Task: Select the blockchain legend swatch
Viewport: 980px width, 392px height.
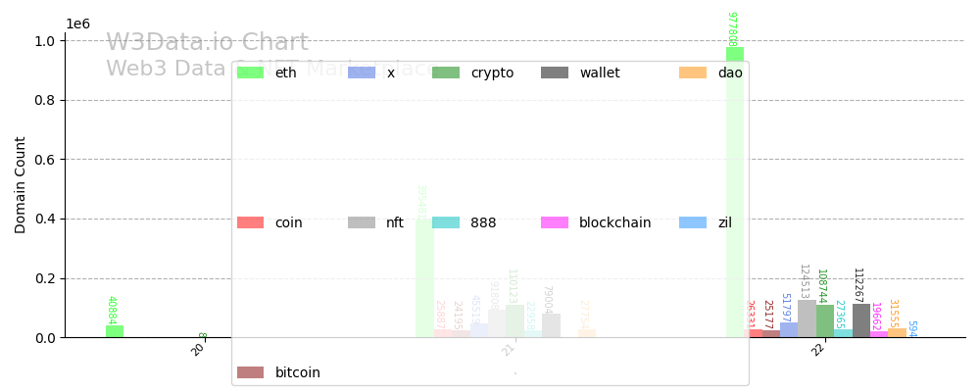Action: 555,222
